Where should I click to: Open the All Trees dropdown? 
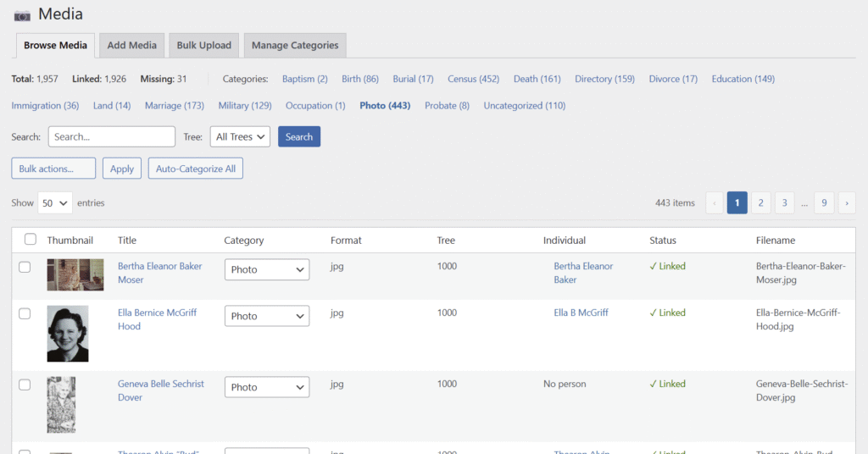point(240,136)
